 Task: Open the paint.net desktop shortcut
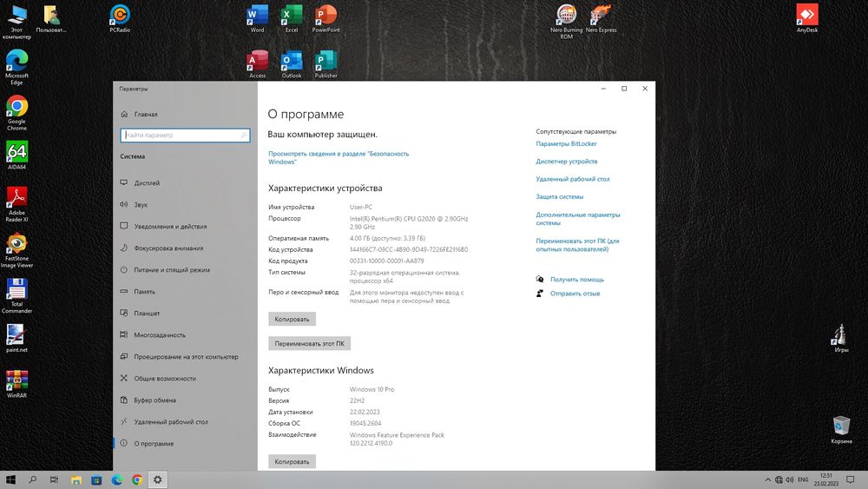(x=16, y=338)
